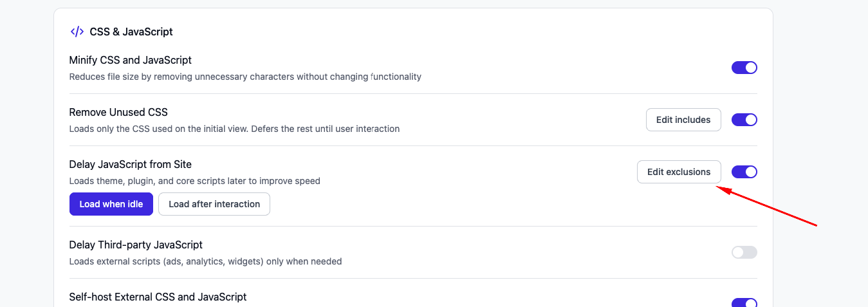Select the Load when idle option
Screen dimensions: 868x307
click(111, 204)
